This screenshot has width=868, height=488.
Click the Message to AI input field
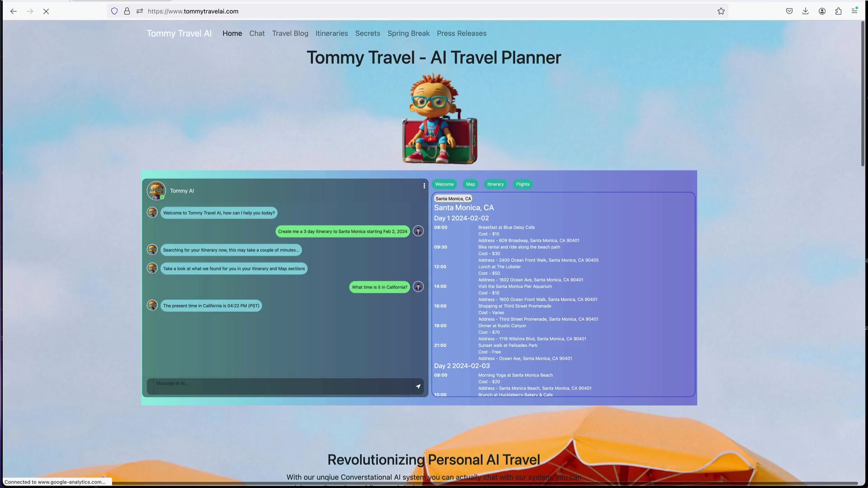coord(283,386)
